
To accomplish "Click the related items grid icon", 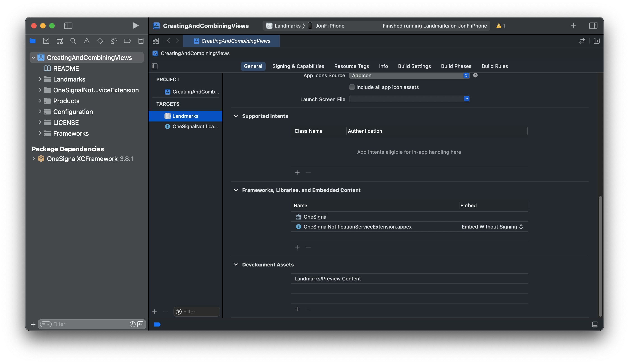I will [155, 41].
